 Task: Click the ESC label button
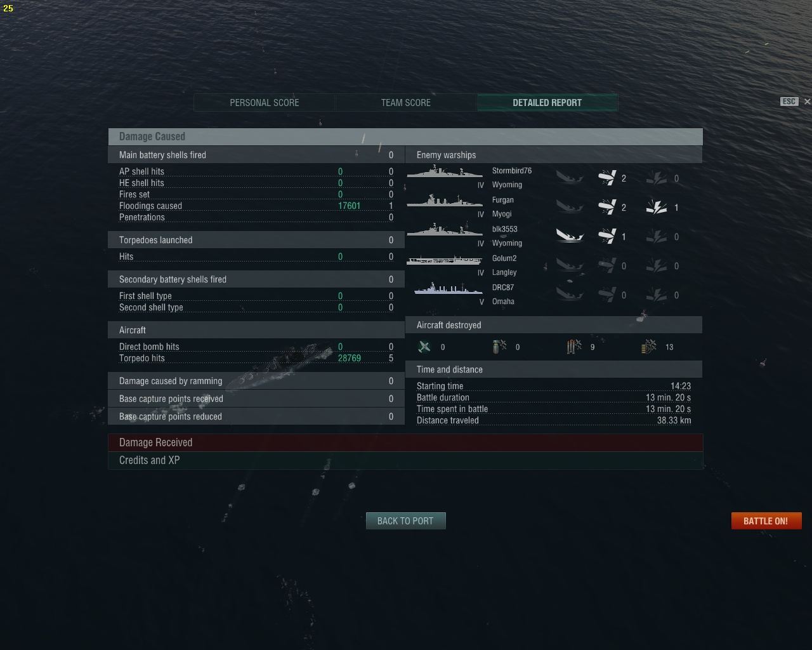tap(789, 102)
